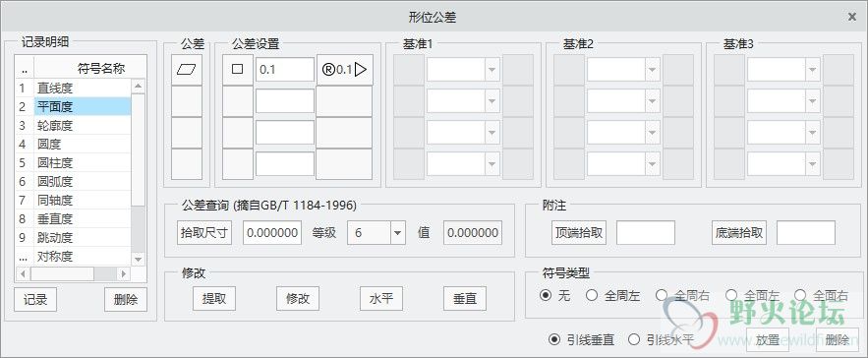Viewport: 868px width, 358px height.
Task: Open the third dropdown in 基准2
Action: (653, 133)
